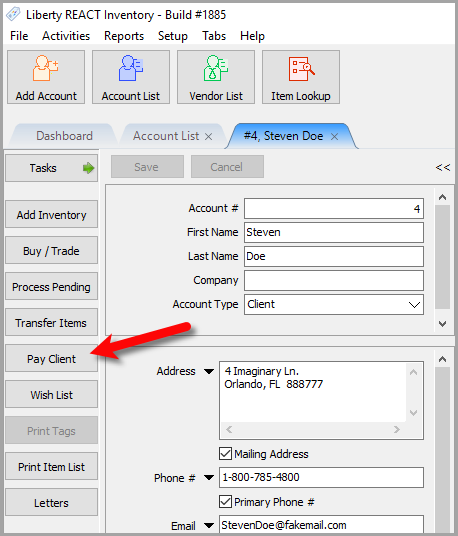Image resolution: width=458 pixels, height=536 pixels.
Task: Click right arrow of Address horizontal scrollbar
Action: [397, 429]
